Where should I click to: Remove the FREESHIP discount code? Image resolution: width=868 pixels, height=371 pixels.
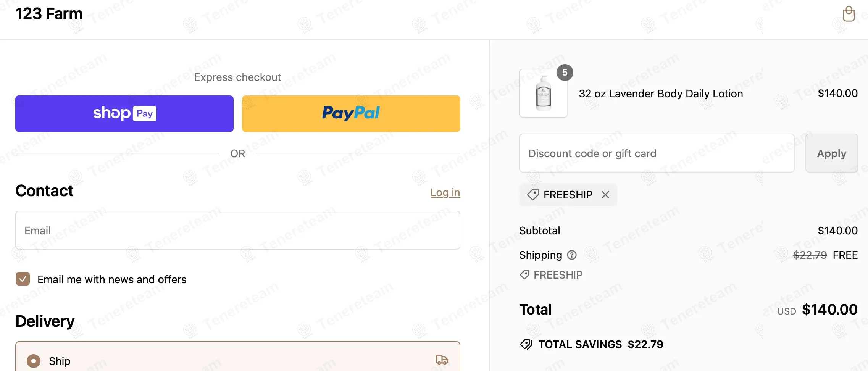605,195
